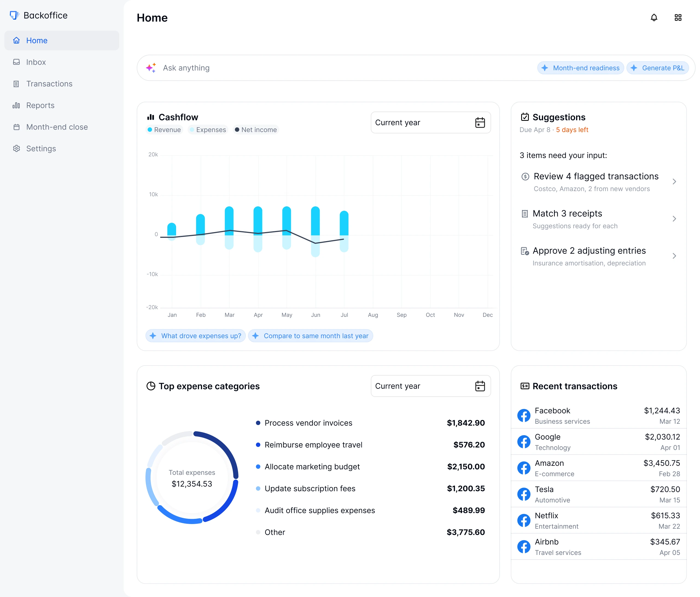The image size is (700, 597).
Task: Click the Suggestions checklist icon
Action: click(x=525, y=117)
